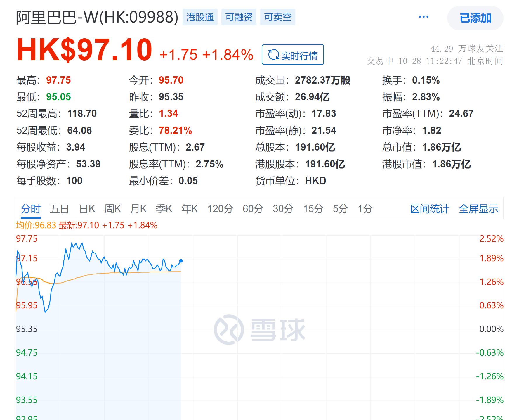The width and height of the screenshot is (512, 420).
Task: Open 区间统计 range statistics
Action: pos(429,208)
